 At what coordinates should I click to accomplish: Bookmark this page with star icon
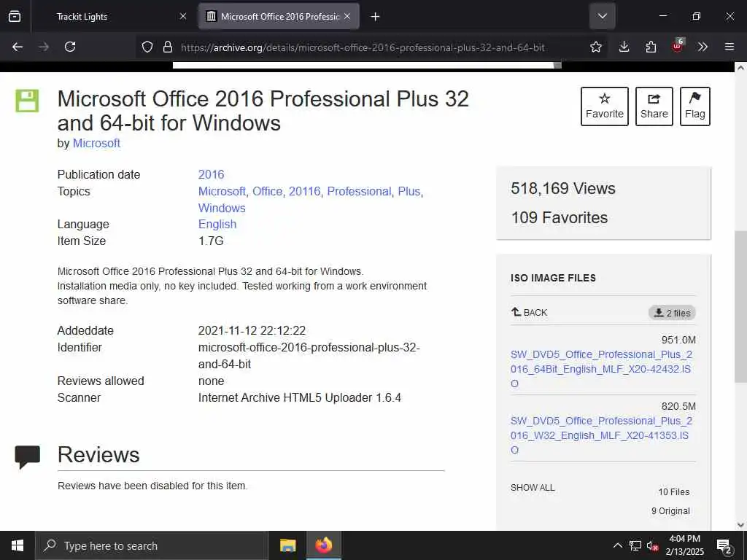[x=595, y=47]
